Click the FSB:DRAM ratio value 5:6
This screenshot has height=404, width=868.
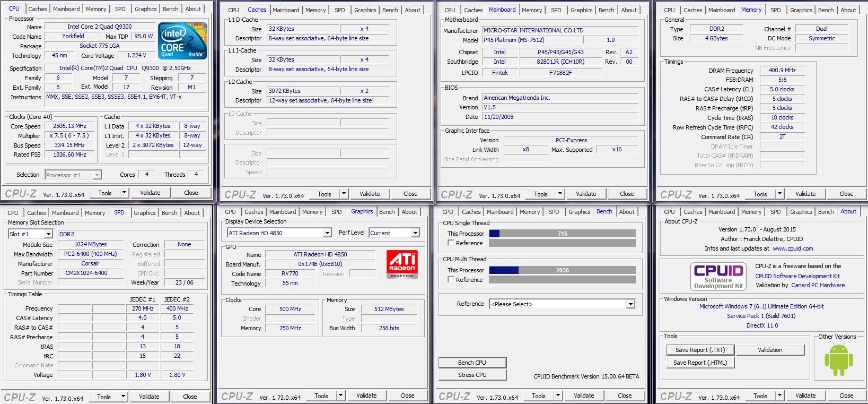(x=782, y=80)
